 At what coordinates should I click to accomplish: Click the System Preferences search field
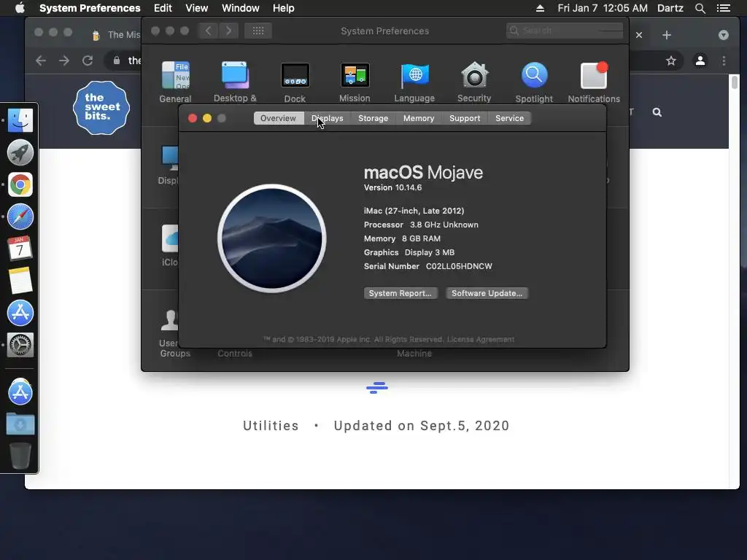pos(565,31)
